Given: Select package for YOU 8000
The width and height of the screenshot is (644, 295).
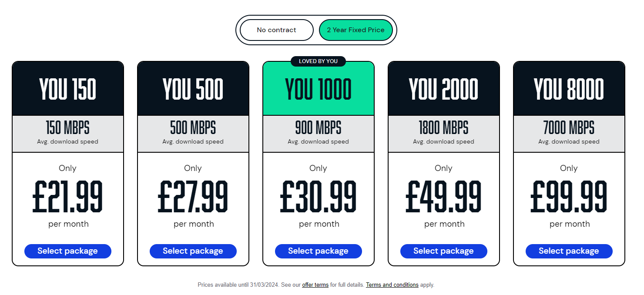Looking at the screenshot, I should (569, 251).
